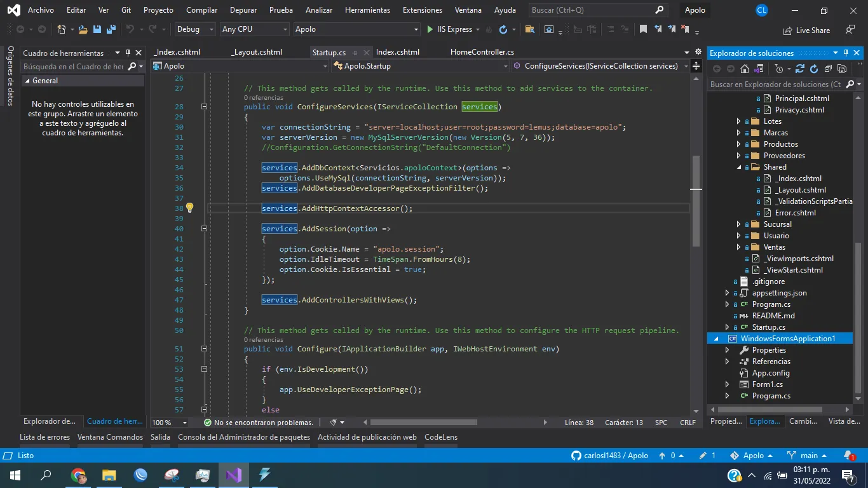Viewport: 868px width, 488px height.
Task: Run the project with IIS Express
Action: coord(449,29)
